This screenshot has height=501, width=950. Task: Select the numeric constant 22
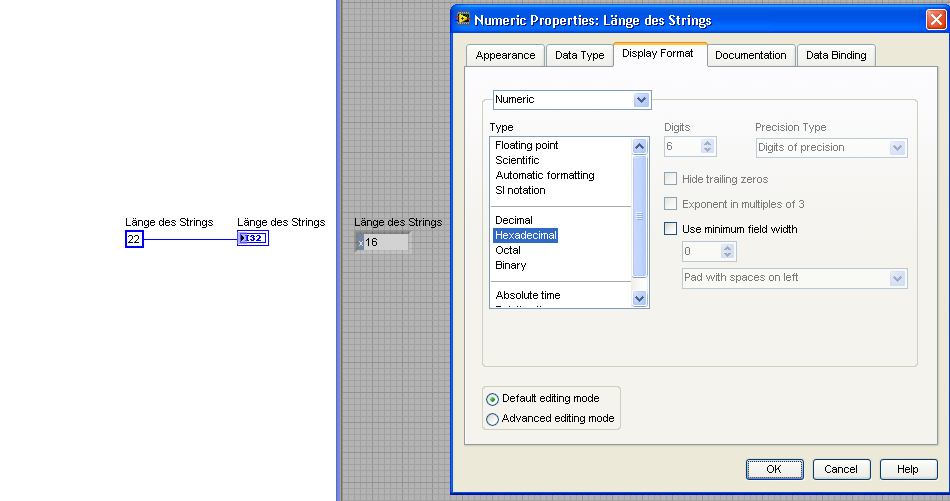(134, 239)
